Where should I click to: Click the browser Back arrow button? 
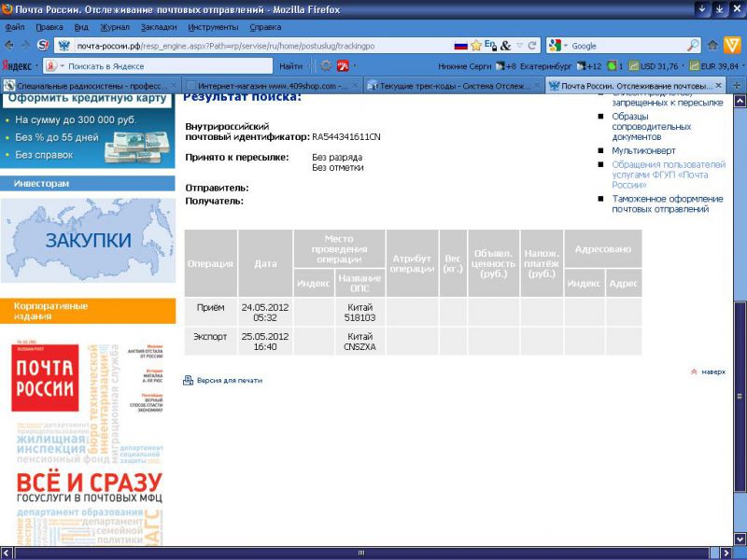point(9,45)
